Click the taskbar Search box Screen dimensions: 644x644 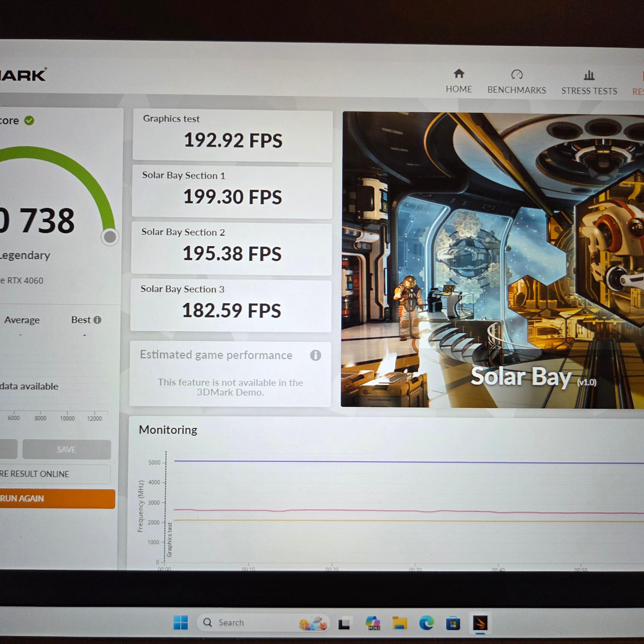263,622
